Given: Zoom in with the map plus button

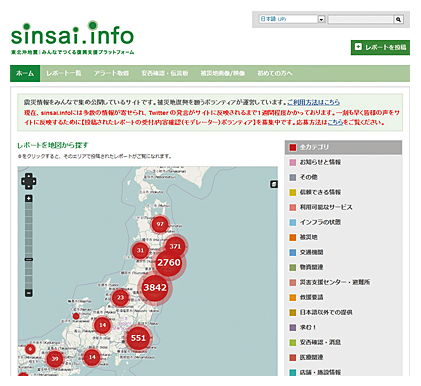Looking at the screenshot, I should pos(29,199).
